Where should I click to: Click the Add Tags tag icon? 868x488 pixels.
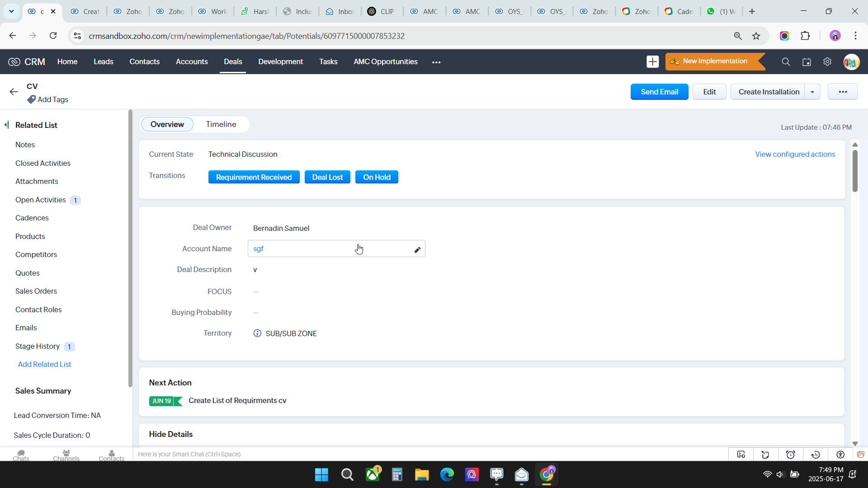coord(31,99)
